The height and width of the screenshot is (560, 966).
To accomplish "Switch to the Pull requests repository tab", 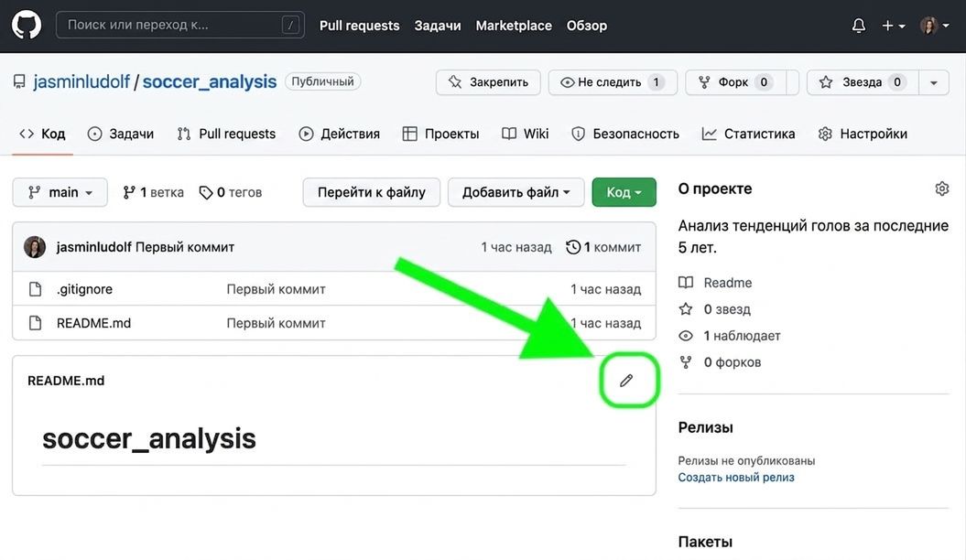I will coord(226,134).
